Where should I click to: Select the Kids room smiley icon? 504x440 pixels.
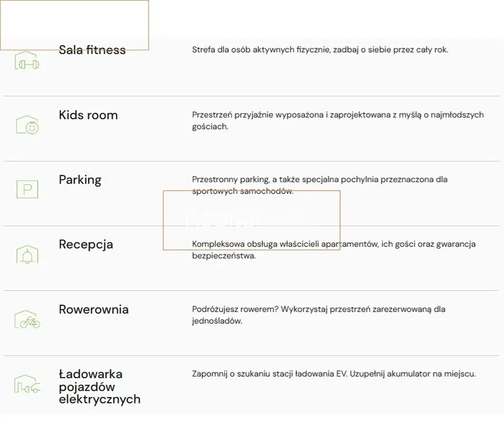pyautogui.click(x=27, y=125)
